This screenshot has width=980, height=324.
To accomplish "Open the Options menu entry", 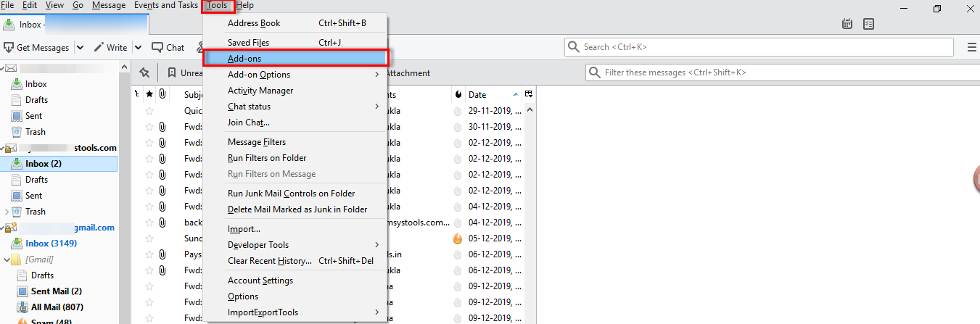I will pos(295,296).
